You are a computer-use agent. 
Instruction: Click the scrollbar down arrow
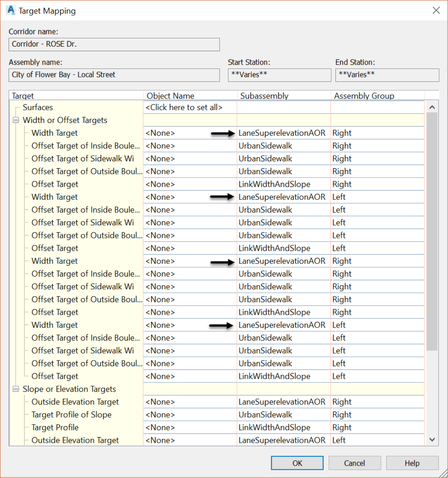click(432, 439)
